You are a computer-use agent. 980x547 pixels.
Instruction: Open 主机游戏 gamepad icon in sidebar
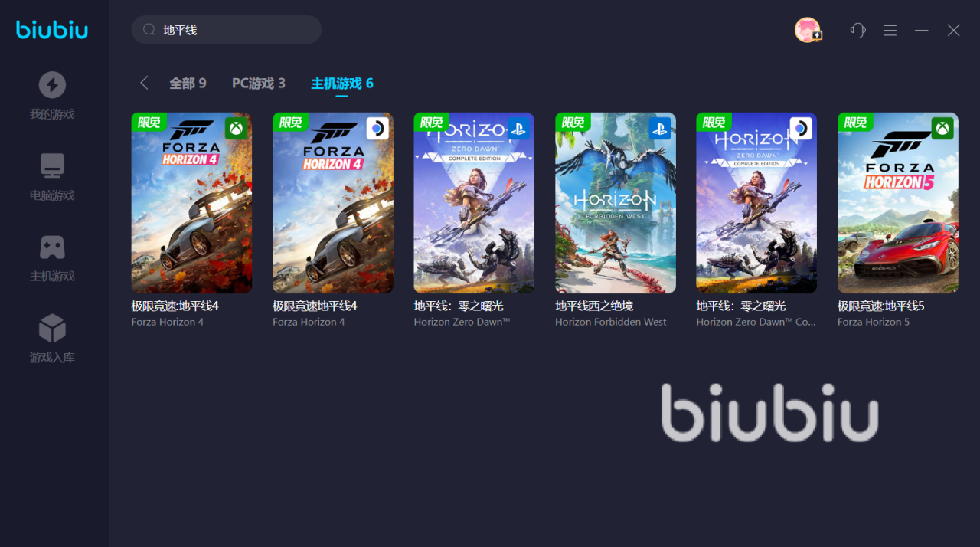(x=52, y=247)
